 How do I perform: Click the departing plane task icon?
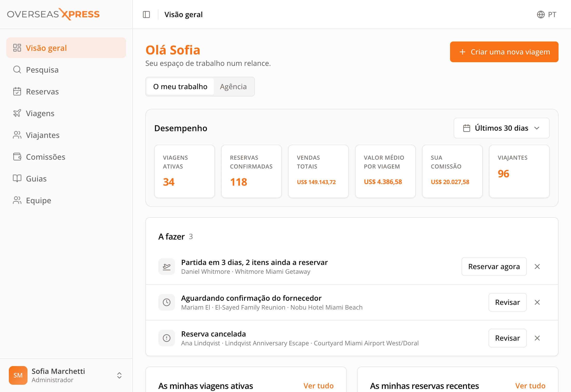167,267
